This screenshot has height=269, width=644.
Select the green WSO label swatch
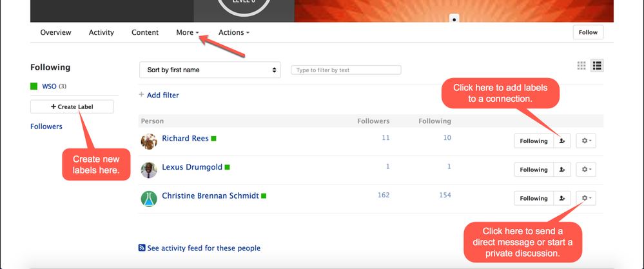34,86
